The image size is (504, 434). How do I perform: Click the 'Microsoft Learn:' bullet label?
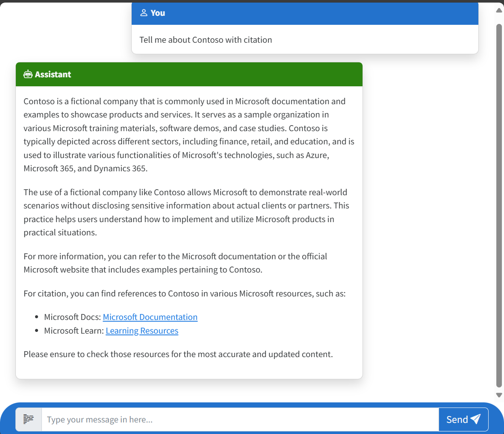pos(74,331)
